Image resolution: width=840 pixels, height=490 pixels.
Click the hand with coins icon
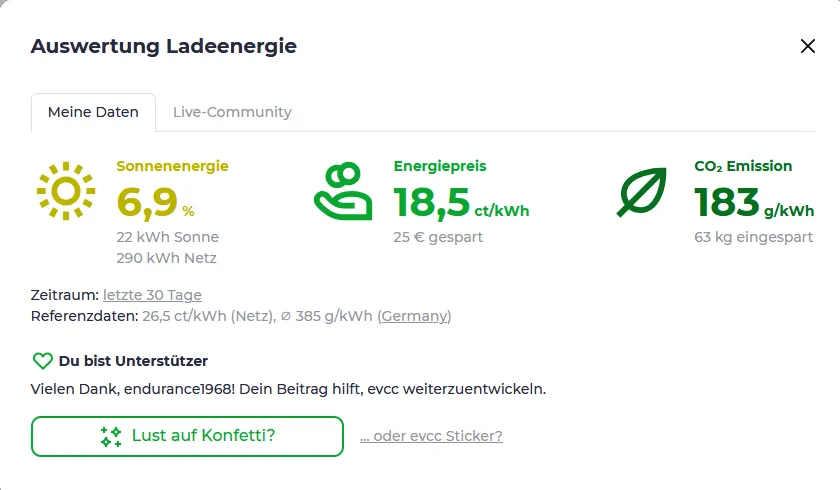tap(343, 191)
